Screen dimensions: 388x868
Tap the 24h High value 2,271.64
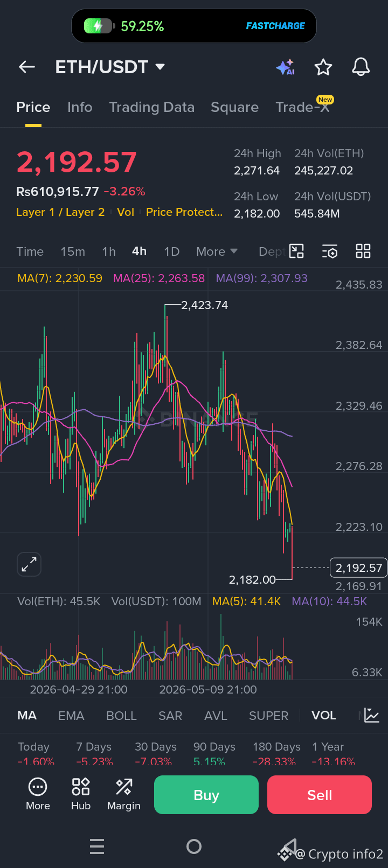(257, 171)
